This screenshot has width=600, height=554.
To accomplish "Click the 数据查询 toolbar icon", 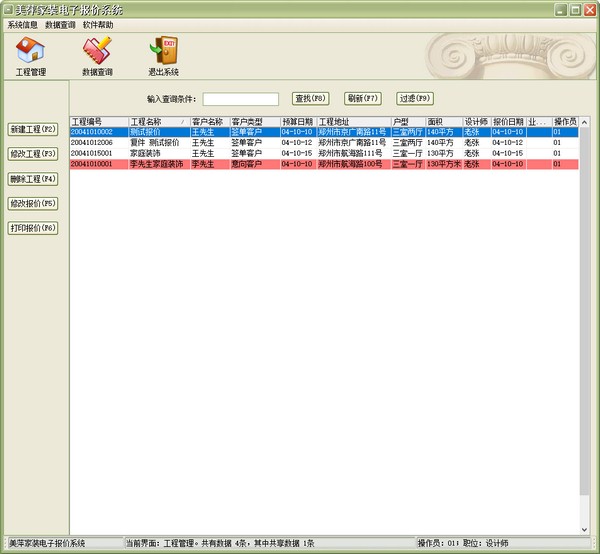I will [x=97, y=51].
